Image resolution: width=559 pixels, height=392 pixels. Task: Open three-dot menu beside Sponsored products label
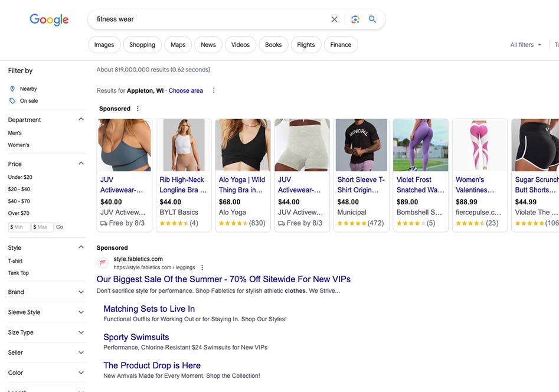coord(138,109)
